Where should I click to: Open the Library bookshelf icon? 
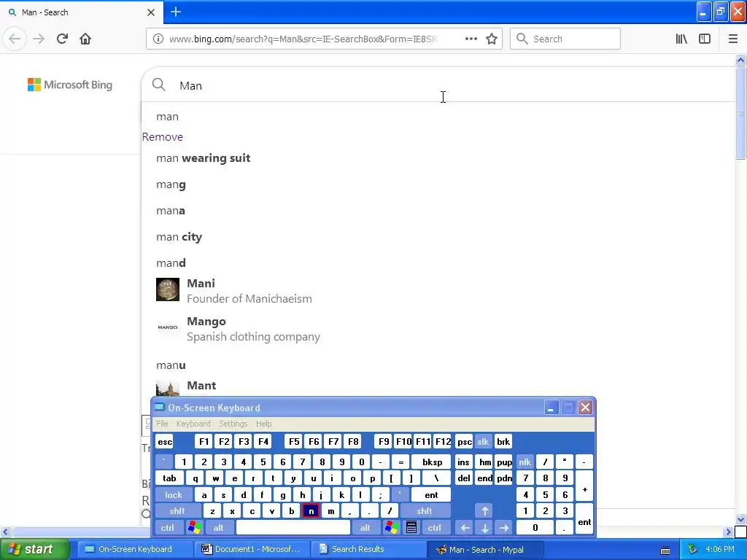[681, 39]
